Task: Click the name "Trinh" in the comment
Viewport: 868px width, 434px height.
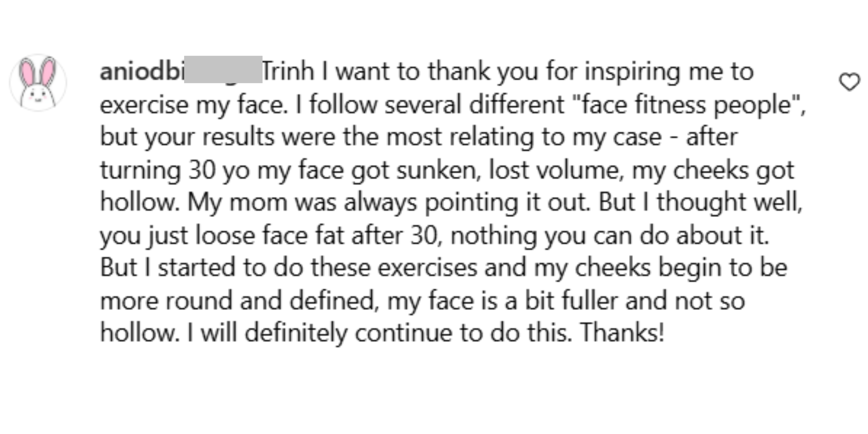Action: (x=288, y=72)
